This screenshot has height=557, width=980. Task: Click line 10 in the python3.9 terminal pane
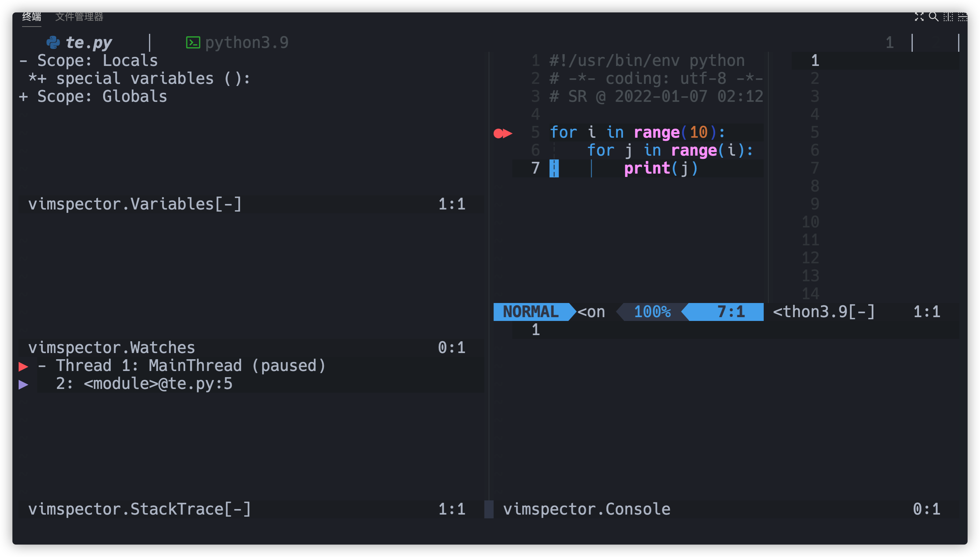(810, 222)
